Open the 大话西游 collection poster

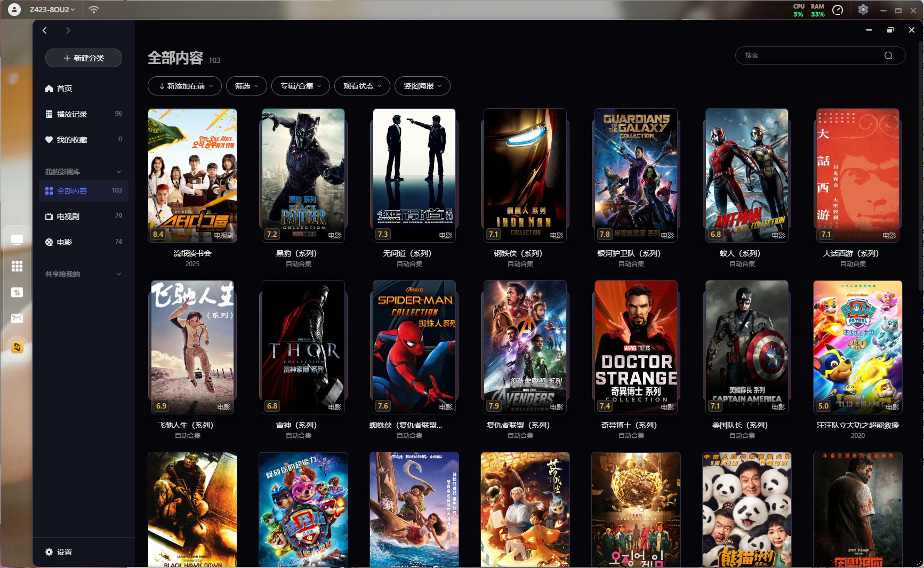858,175
